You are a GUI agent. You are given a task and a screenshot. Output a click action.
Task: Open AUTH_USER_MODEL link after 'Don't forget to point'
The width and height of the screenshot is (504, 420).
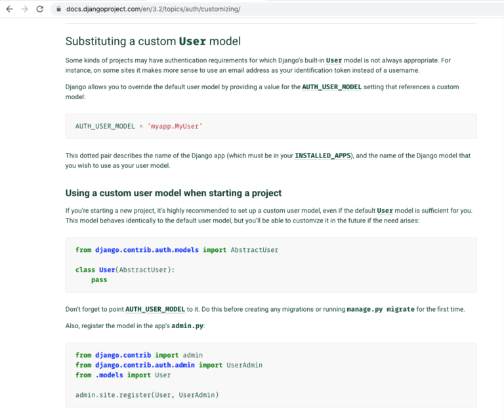[x=156, y=310]
